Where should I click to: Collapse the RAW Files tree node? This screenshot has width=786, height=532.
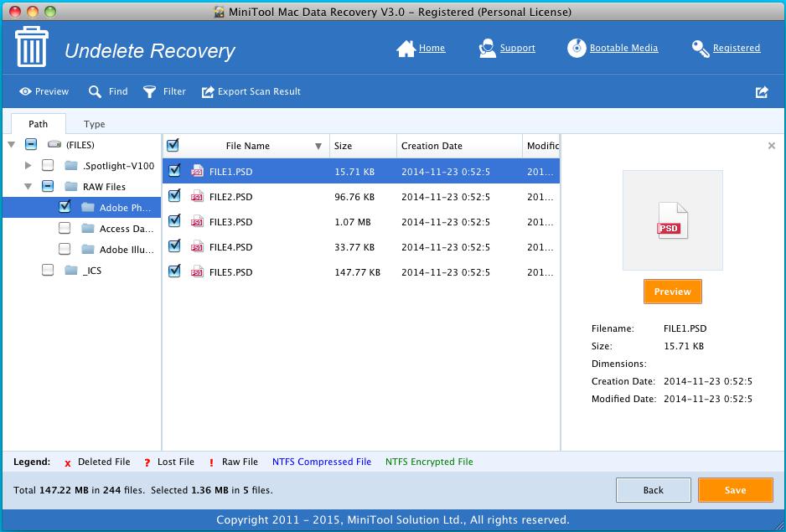[28, 187]
